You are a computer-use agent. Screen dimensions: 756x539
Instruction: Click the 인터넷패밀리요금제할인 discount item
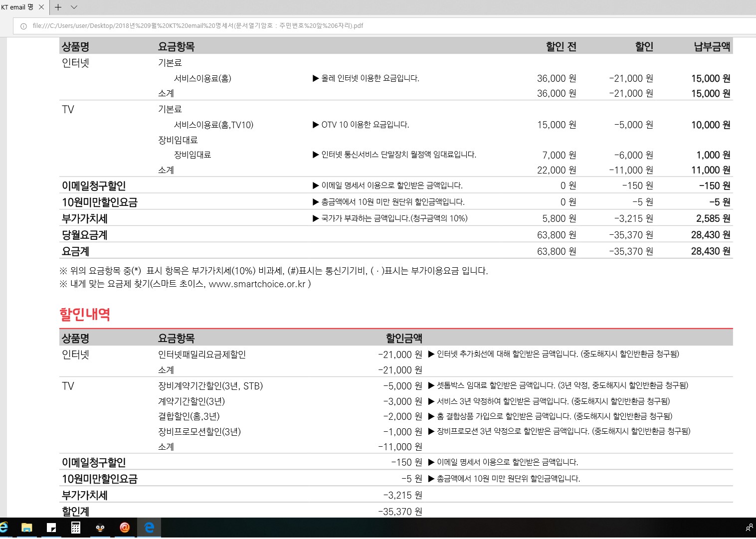[202, 355]
